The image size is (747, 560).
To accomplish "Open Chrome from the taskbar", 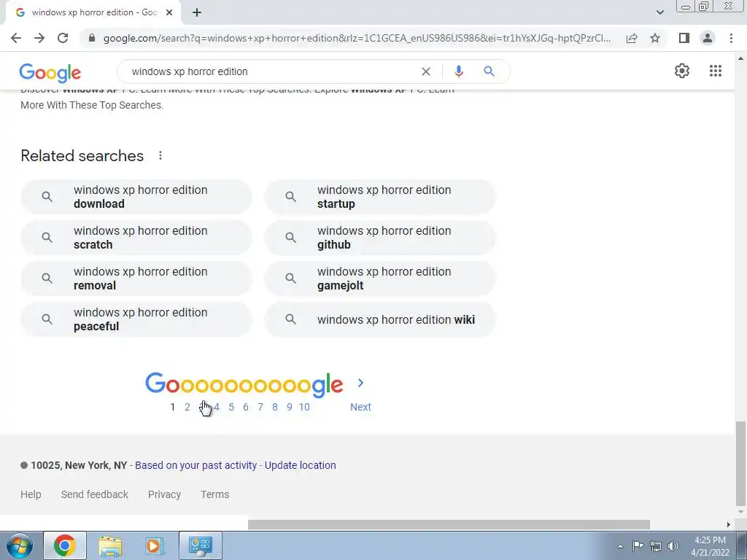I will click(65, 545).
